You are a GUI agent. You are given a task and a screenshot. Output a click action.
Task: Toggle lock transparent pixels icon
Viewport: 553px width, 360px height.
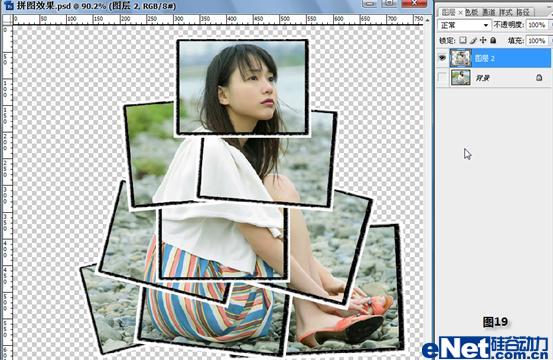click(x=463, y=41)
